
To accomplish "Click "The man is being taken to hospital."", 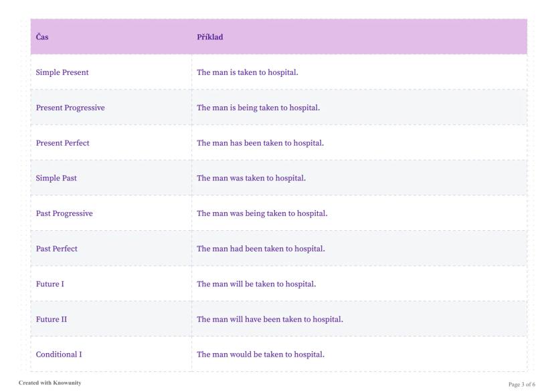I will coord(258,108).
